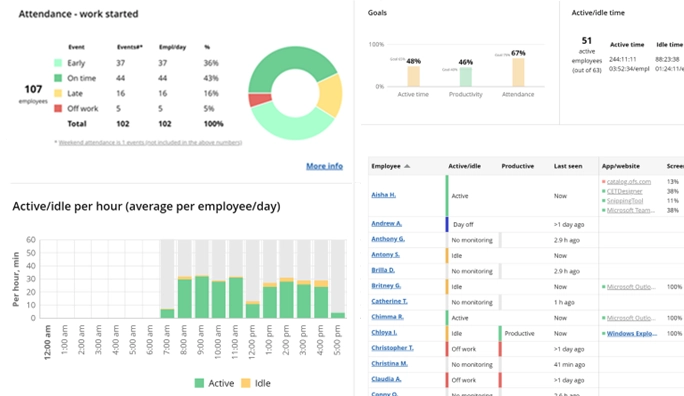Open the catalog.ofs.com app link
The height and width of the screenshot is (396, 684).
[x=629, y=181]
